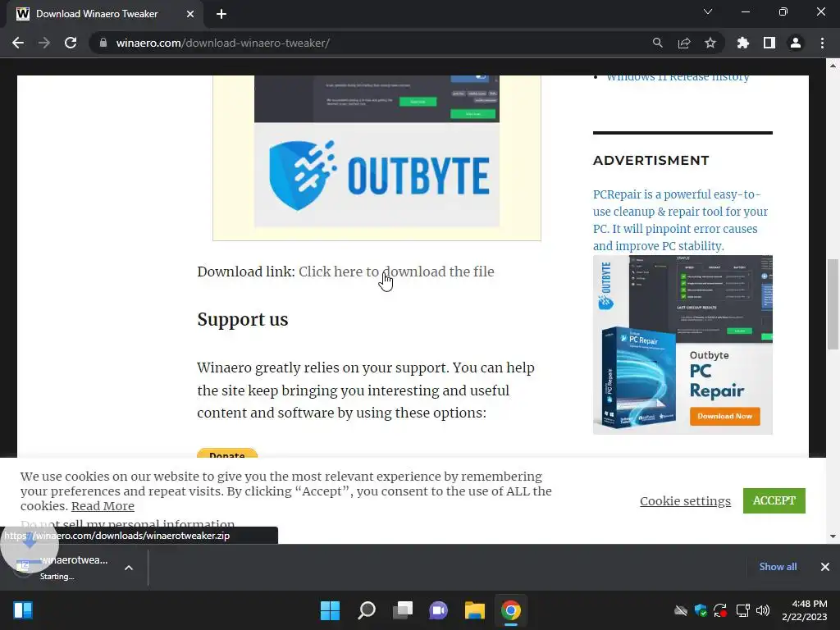Screen dimensions: 840x630
Task: Click the page vertical scrollbar thumb
Action: point(833,304)
